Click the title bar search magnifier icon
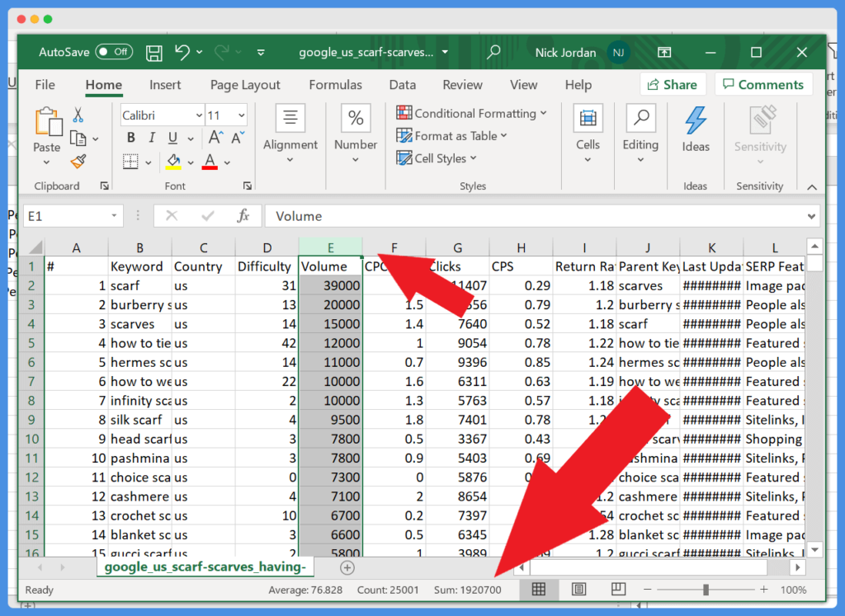 tap(493, 52)
